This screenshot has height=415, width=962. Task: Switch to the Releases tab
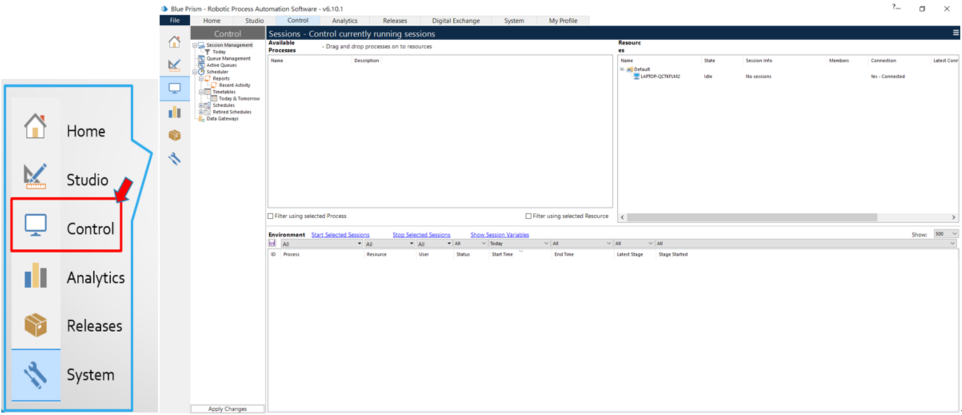(x=394, y=20)
